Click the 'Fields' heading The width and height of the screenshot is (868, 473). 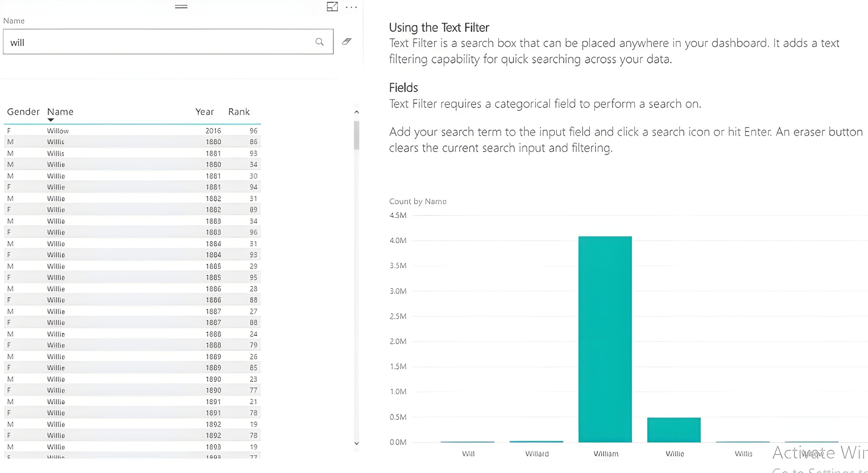[x=403, y=87]
